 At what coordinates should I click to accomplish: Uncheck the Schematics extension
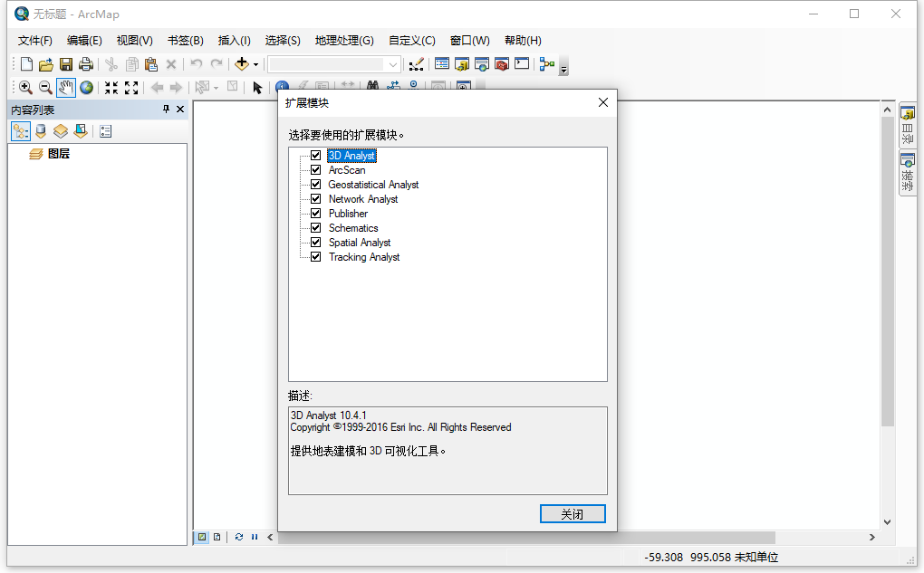tap(316, 228)
